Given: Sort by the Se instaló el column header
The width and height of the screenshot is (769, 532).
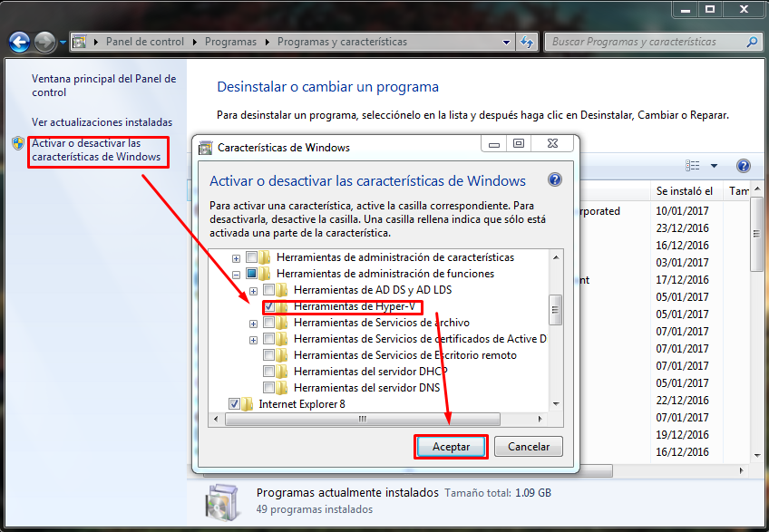Looking at the screenshot, I should [685, 191].
